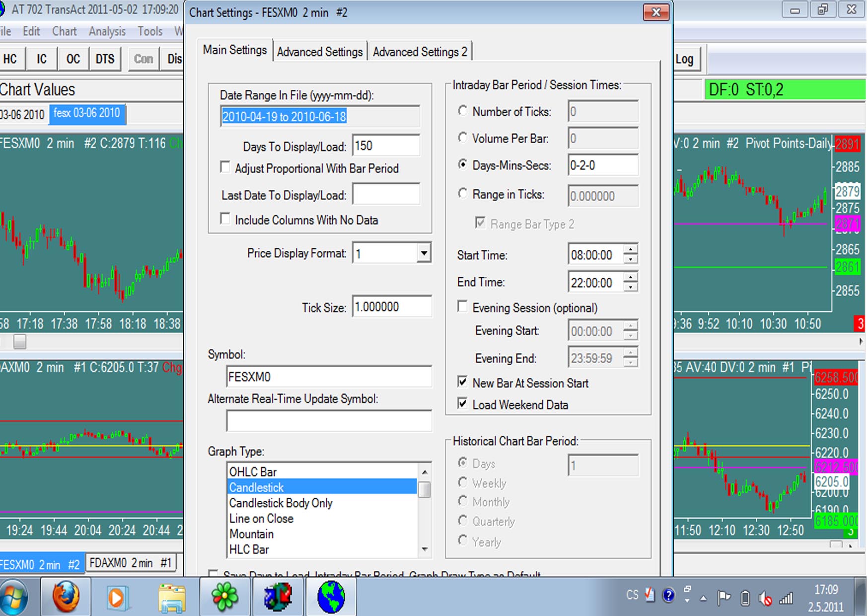Viewport: 868px width, 616px height.
Task: Select the Days-Mins-Secs radio button
Action: (463, 164)
